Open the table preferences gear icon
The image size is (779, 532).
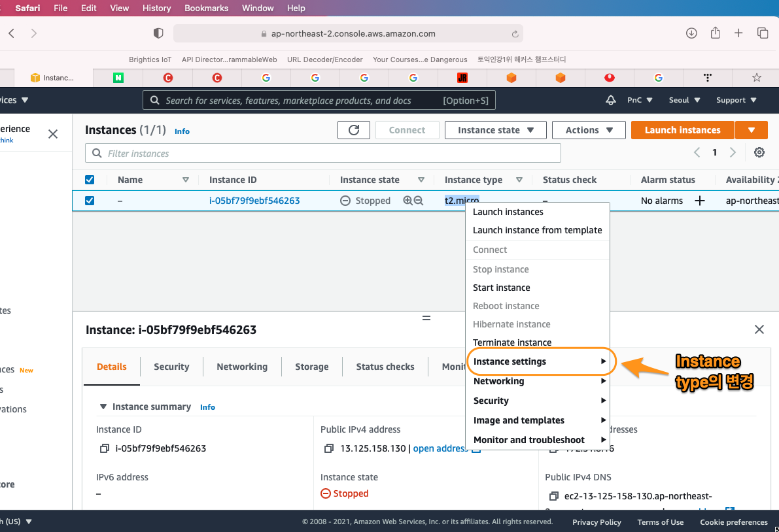click(x=759, y=152)
